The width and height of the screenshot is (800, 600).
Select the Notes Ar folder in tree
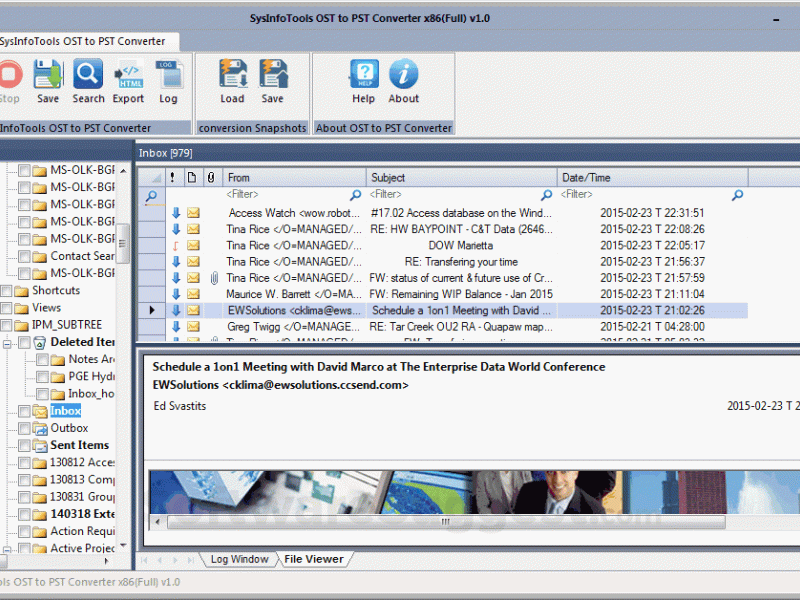tap(91, 359)
